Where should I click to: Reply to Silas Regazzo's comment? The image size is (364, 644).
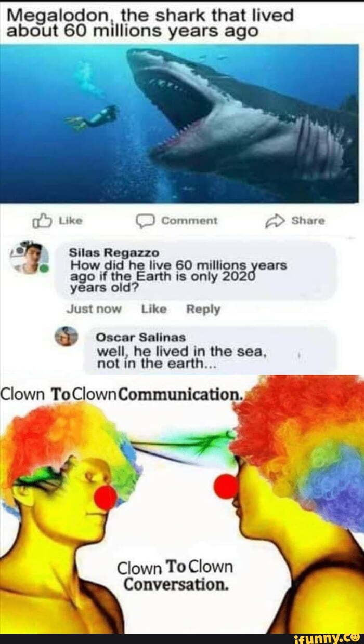pos(203,310)
